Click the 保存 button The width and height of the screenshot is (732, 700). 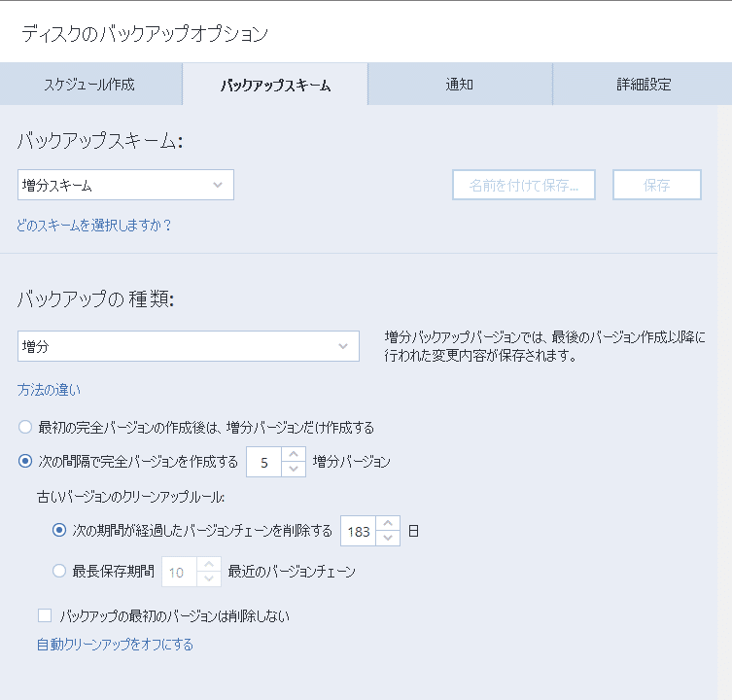pyautogui.click(x=657, y=185)
